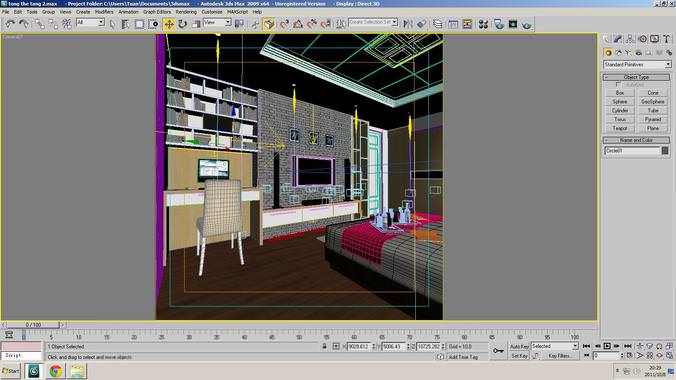Select the Select and Link tool
The width and height of the screenshot is (676, 380).
(40, 24)
